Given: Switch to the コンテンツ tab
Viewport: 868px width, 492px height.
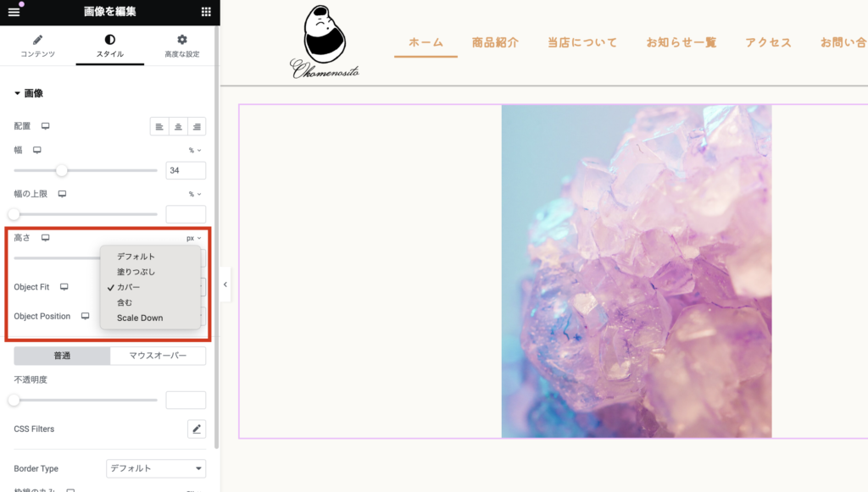Looking at the screenshot, I should pos(37,46).
